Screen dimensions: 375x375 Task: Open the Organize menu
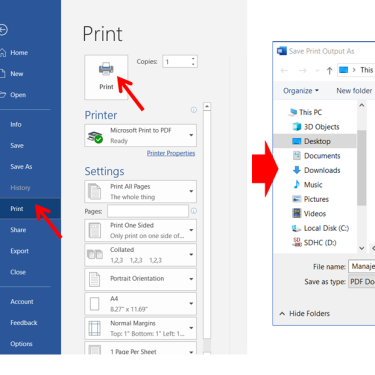click(301, 91)
